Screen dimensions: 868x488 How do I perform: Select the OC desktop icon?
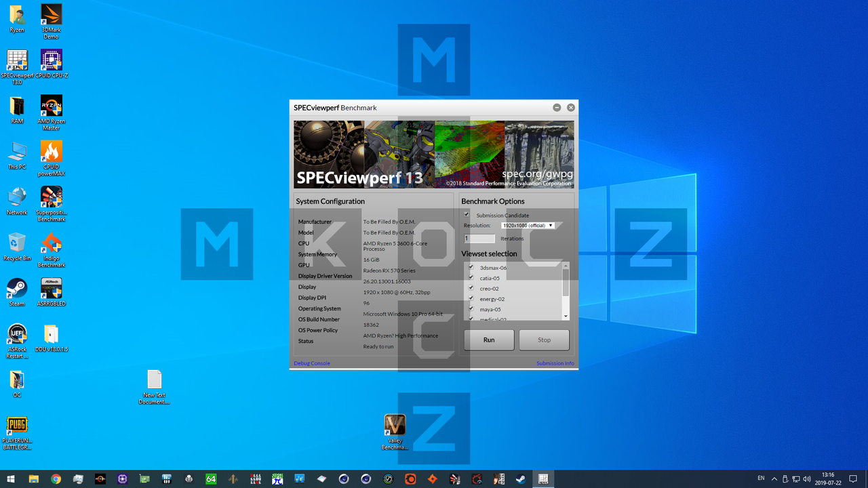click(17, 384)
